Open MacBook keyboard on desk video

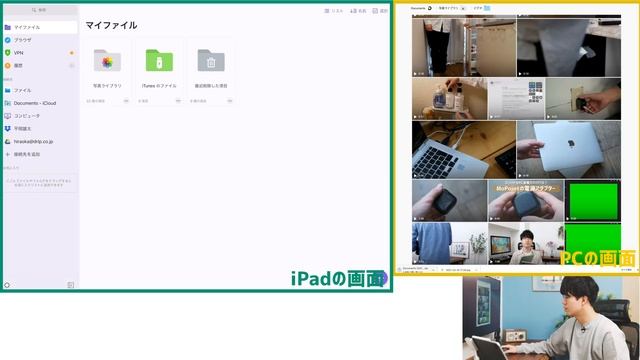pos(464,150)
